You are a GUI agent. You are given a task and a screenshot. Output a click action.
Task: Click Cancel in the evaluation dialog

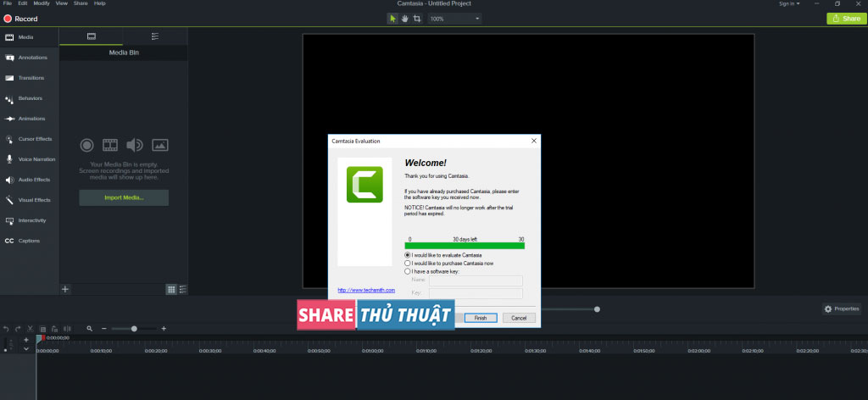point(519,318)
